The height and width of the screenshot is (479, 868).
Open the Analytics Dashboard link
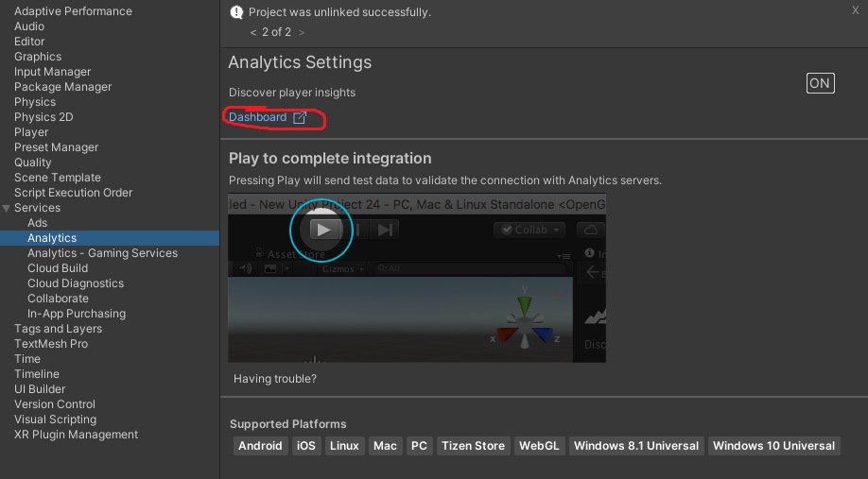pyautogui.click(x=257, y=117)
